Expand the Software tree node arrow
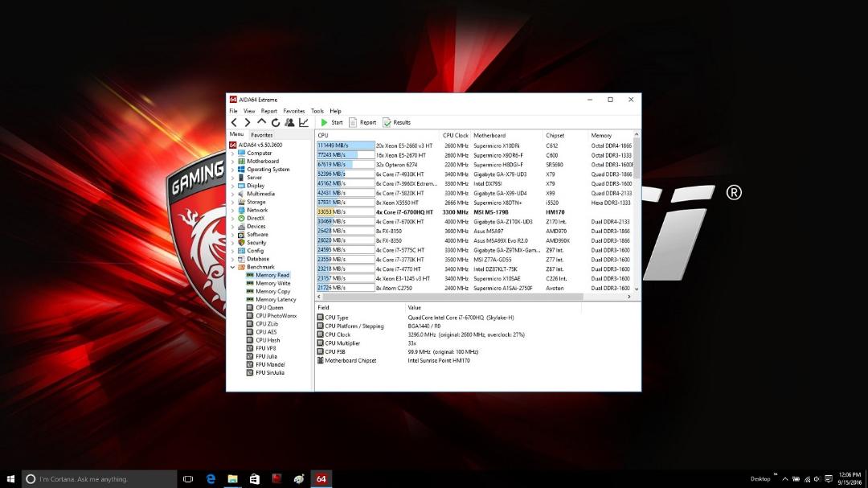The width and height of the screenshot is (868, 488). pos(232,234)
